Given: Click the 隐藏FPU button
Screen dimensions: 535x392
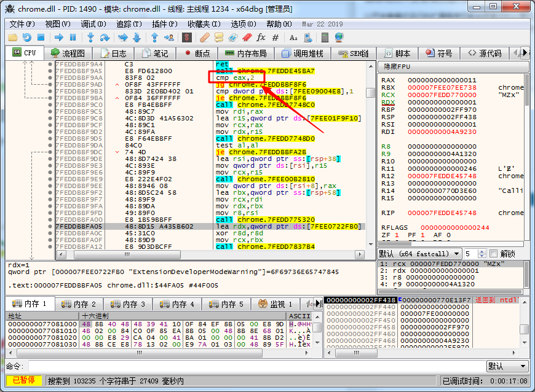Looking at the screenshot, I should 453,66.
